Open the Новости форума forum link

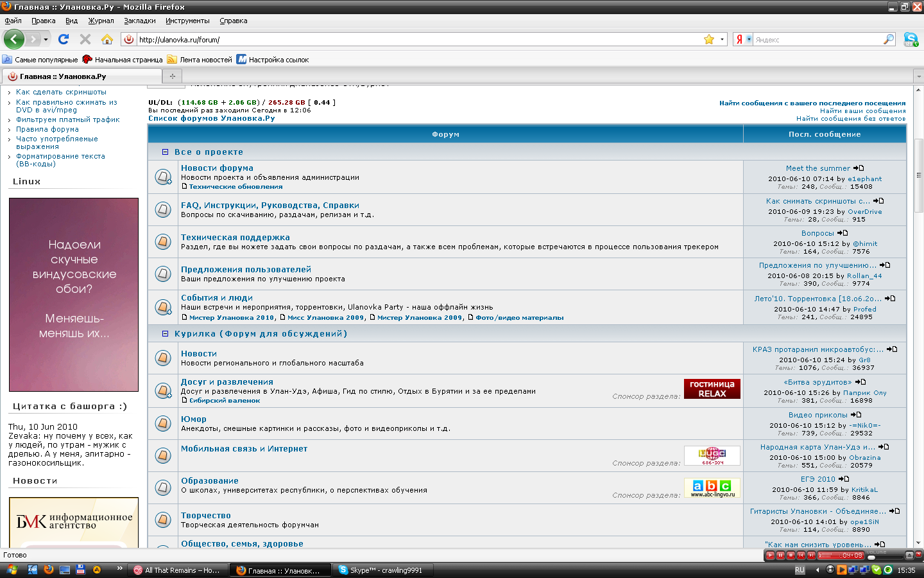[217, 168]
